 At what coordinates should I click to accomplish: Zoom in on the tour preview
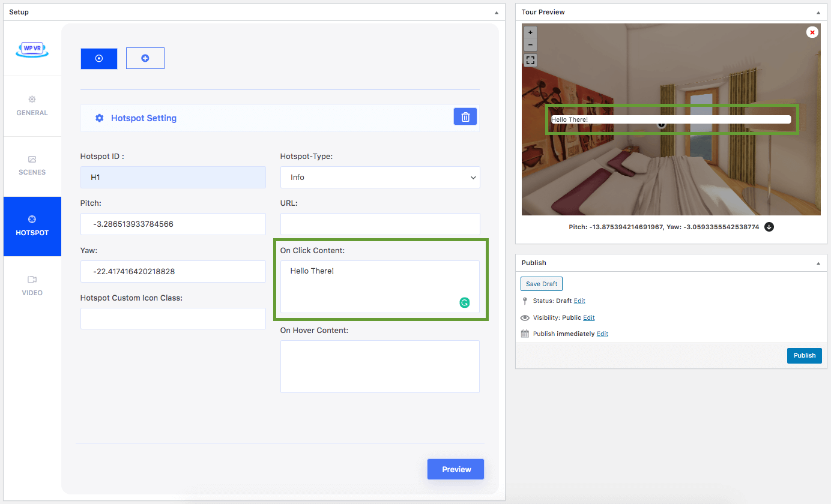pyautogui.click(x=530, y=32)
